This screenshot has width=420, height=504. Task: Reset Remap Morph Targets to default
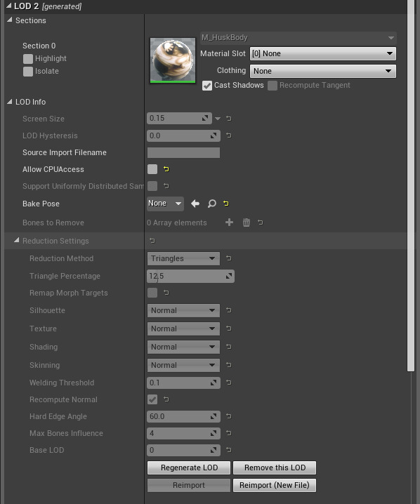coord(166,293)
